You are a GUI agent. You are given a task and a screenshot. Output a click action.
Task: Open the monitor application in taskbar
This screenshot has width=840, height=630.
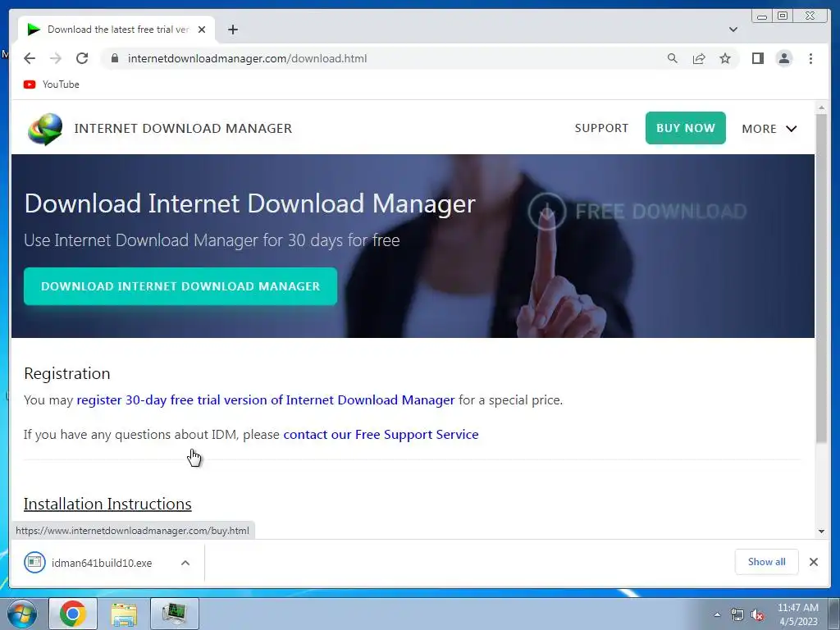click(x=175, y=614)
